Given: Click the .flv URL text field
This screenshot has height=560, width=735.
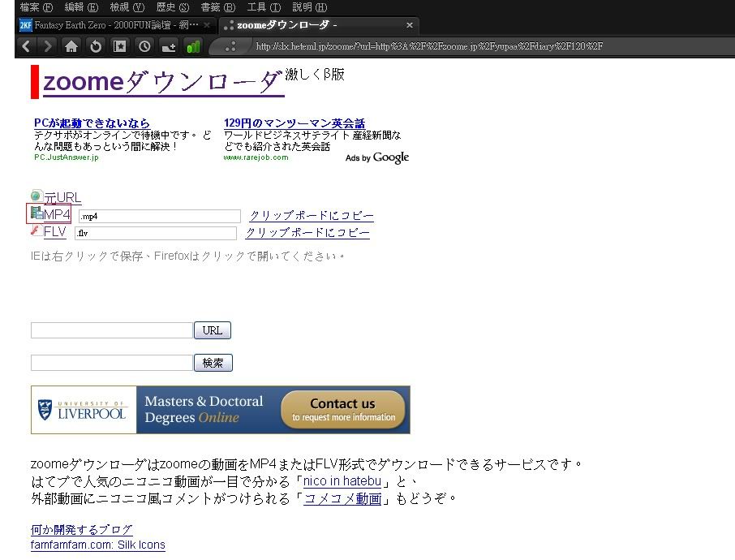Looking at the screenshot, I should click(155, 233).
